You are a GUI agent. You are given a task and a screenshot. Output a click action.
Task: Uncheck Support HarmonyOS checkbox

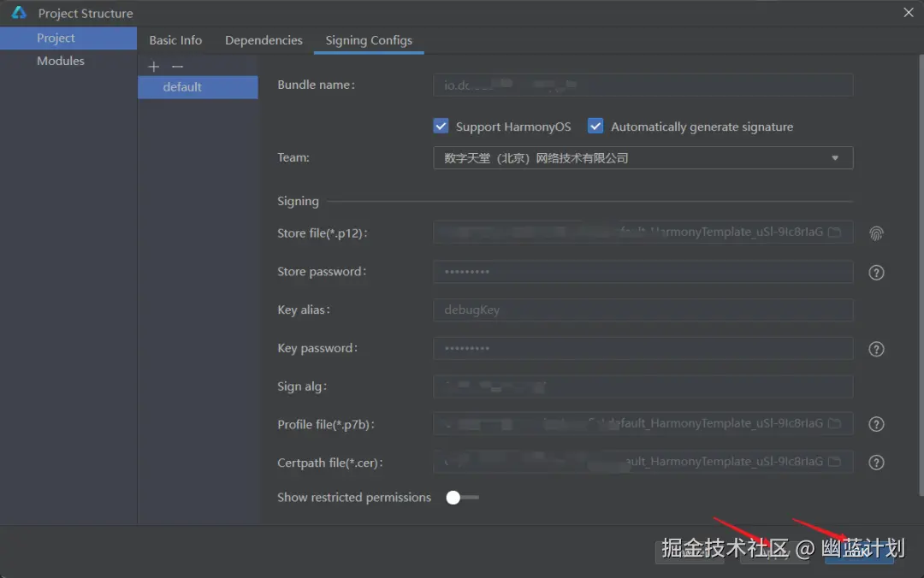441,126
